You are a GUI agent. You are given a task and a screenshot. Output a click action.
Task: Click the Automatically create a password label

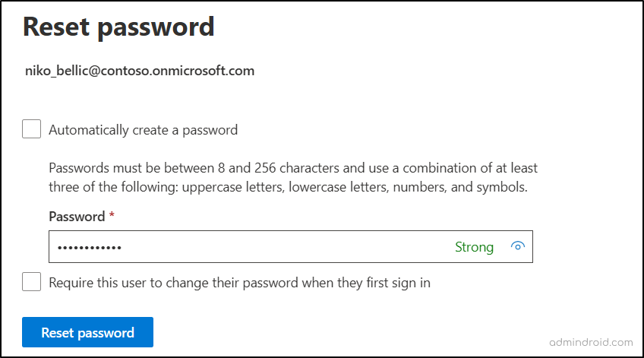pos(143,130)
